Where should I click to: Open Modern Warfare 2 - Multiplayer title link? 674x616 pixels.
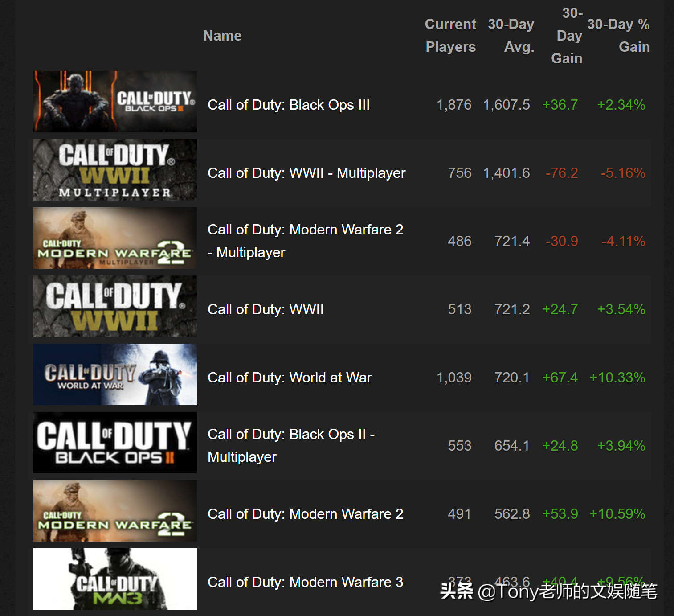pyautogui.click(x=305, y=241)
